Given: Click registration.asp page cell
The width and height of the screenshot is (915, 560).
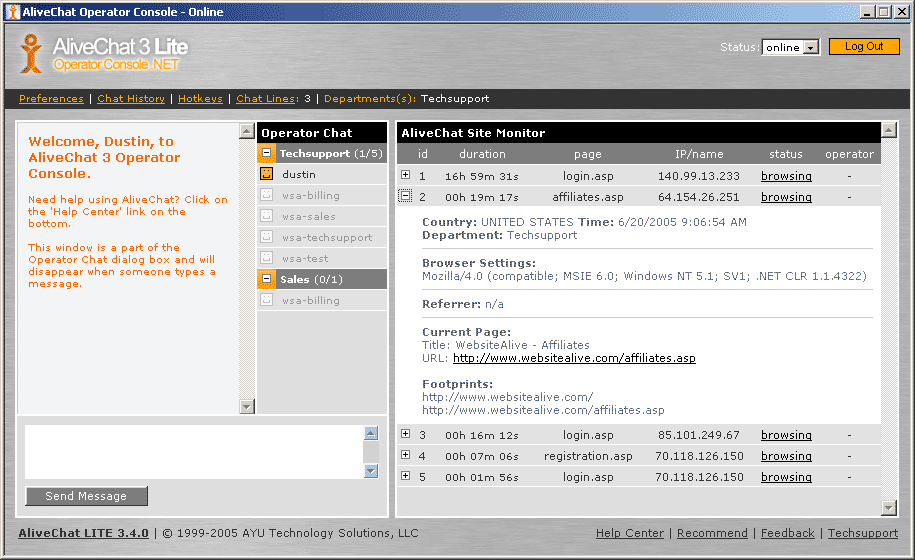Looking at the screenshot, I should pos(588,456).
